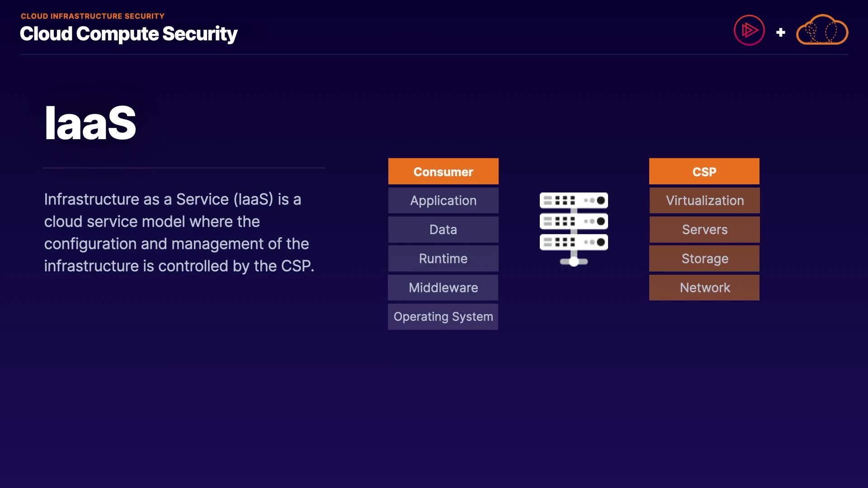Image resolution: width=868 pixels, height=488 pixels.
Task: Click the large IaaS heading
Action: click(x=90, y=123)
